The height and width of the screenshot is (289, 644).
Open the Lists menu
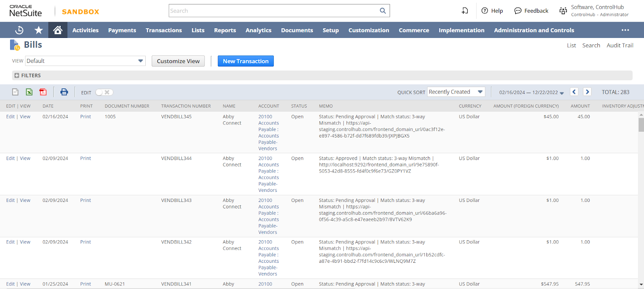[x=198, y=30]
